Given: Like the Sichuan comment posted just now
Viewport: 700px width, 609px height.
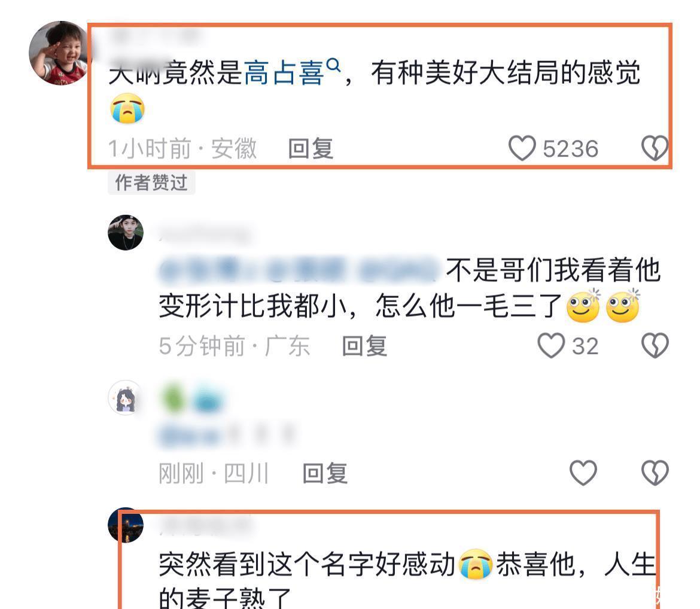Looking at the screenshot, I should pyautogui.click(x=583, y=473).
